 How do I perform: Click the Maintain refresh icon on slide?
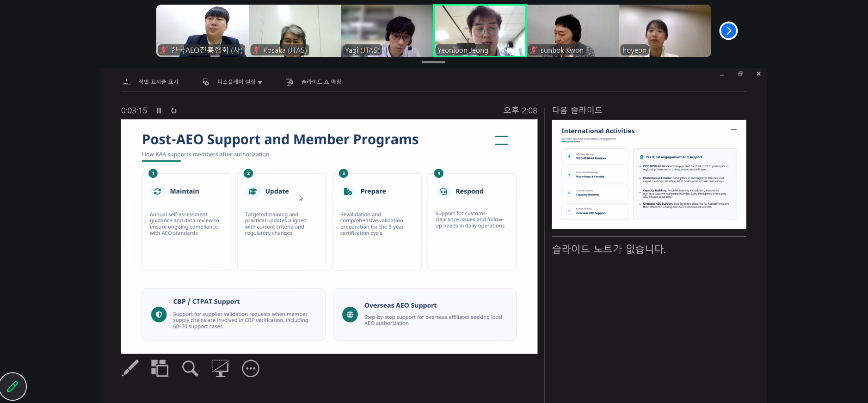158,191
